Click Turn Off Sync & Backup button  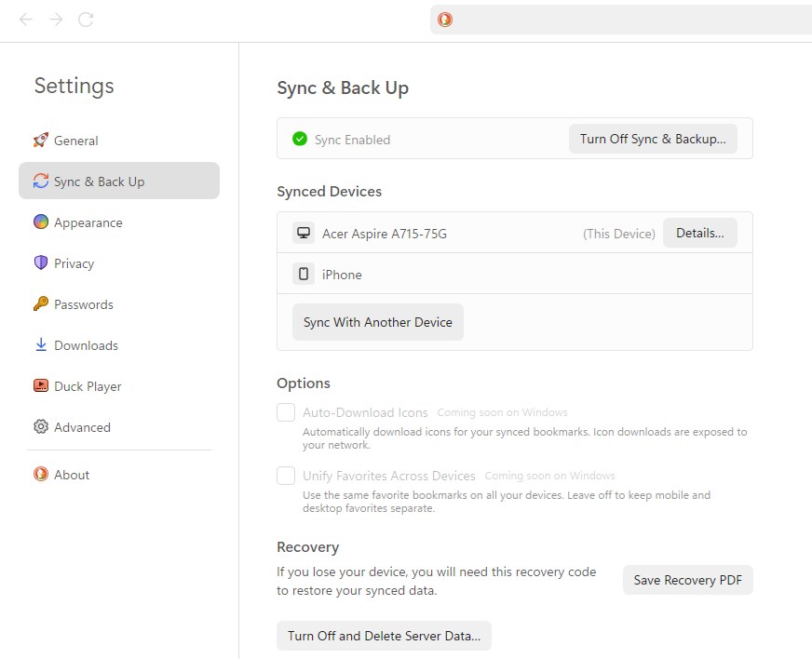[652, 138]
